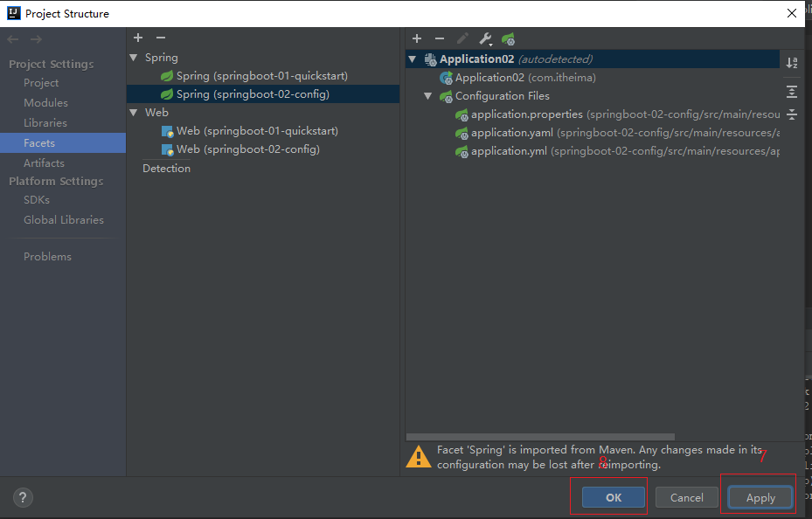Screen dimensions: 812x519
Task: Sort contexts alphabetically with the a-z icon
Action: [791, 63]
